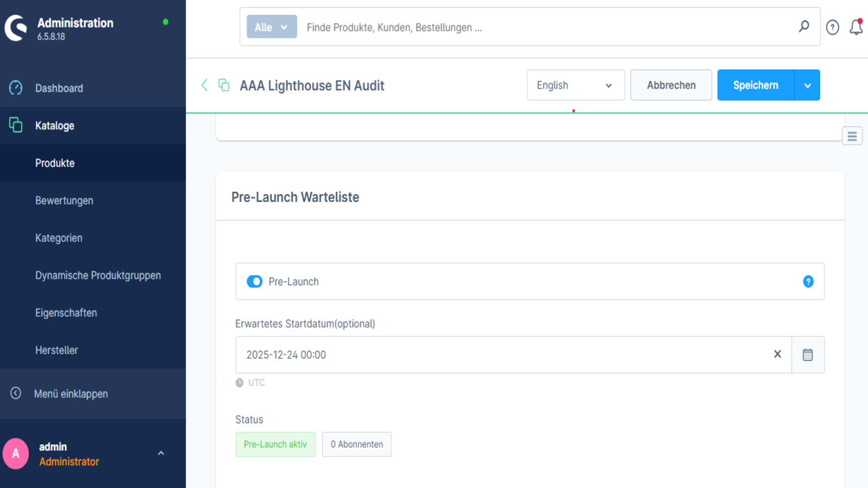Open the date picker calendar icon
The width and height of the screenshot is (868, 488).
808,354
